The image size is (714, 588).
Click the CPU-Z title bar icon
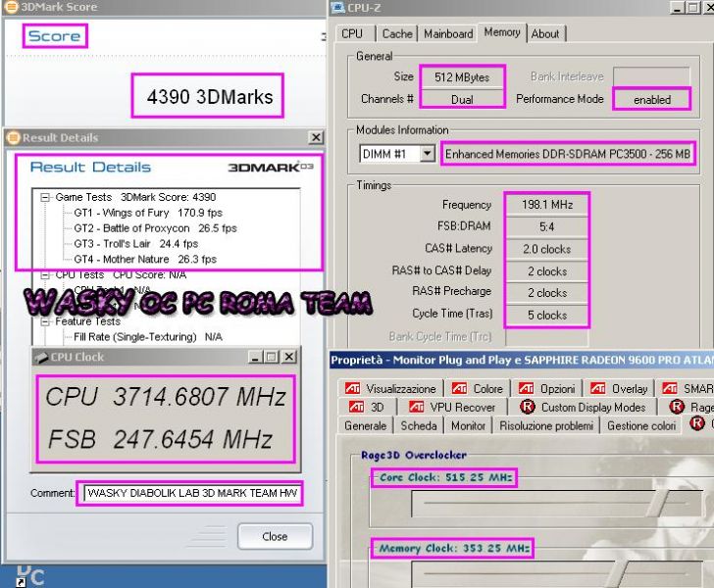(337, 7)
